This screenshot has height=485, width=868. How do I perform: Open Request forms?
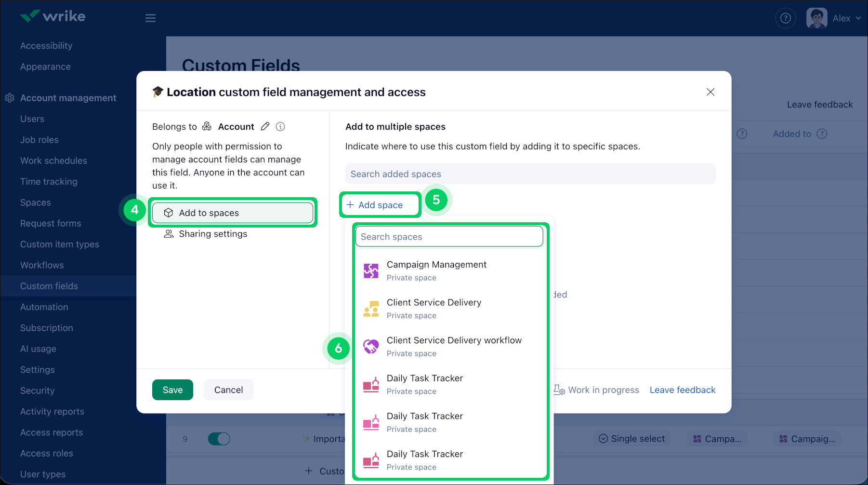pyautogui.click(x=51, y=223)
